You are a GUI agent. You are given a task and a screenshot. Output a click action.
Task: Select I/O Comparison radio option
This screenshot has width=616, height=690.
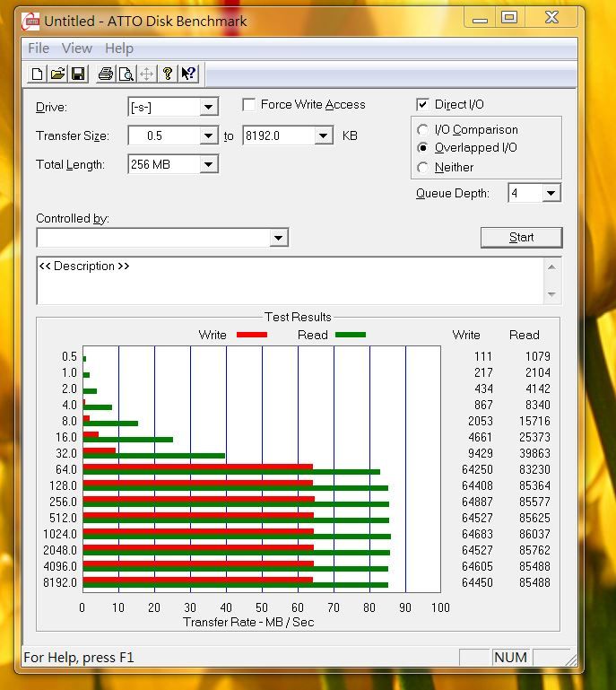tap(423, 130)
